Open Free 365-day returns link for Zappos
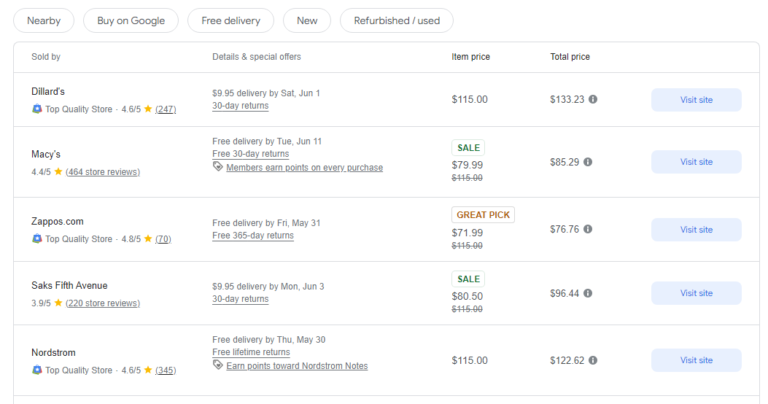This screenshot has height=404, width=768. click(x=253, y=236)
